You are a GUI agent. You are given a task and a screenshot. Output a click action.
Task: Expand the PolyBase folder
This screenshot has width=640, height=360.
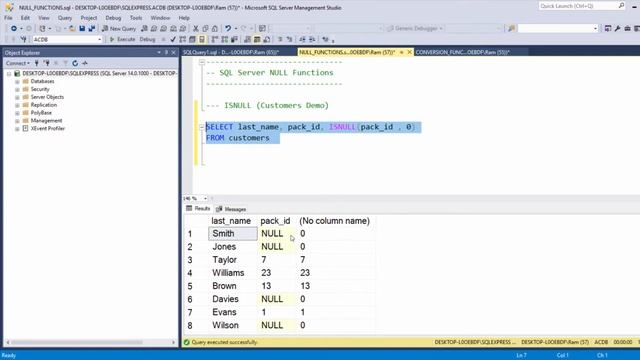pyautogui.click(x=17, y=113)
